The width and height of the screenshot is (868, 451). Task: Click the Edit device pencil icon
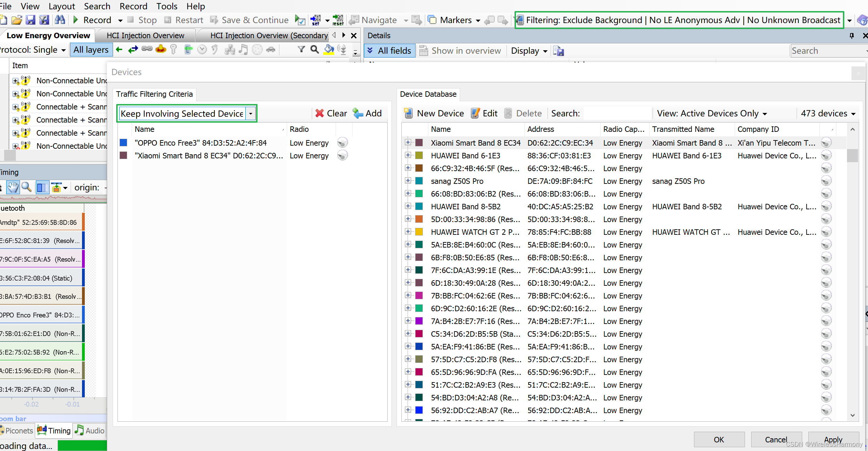click(475, 113)
